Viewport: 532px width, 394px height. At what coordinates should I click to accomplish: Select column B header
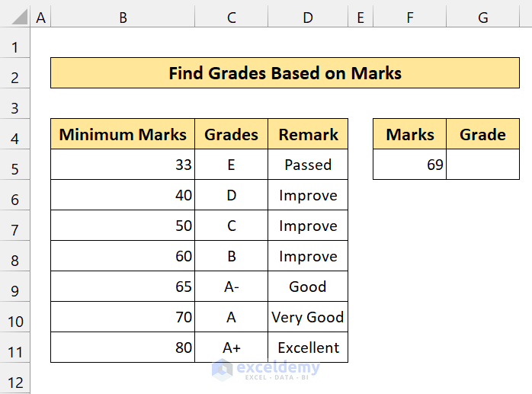click(123, 17)
